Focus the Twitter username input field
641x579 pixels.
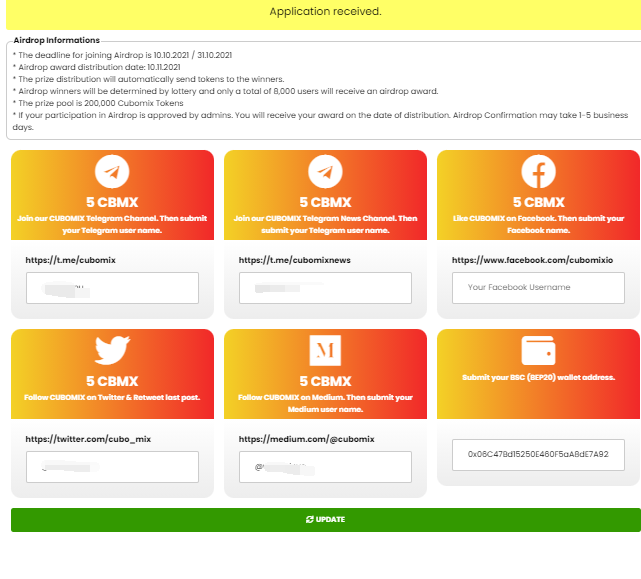pos(112,467)
